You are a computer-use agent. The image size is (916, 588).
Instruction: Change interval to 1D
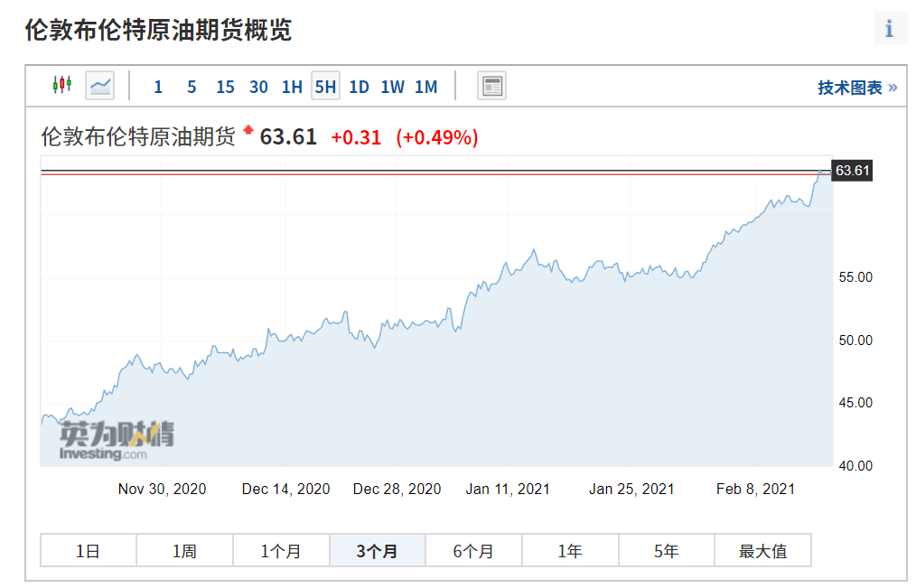tap(359, 87)
